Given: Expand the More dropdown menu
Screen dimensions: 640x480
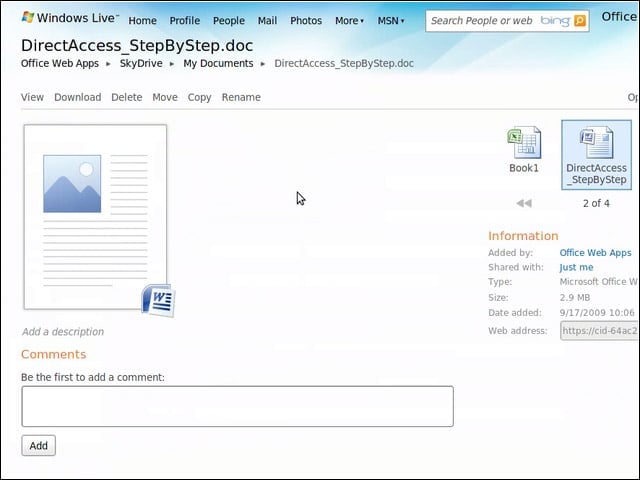Looking at the screenshot, I should pos(349,20).
